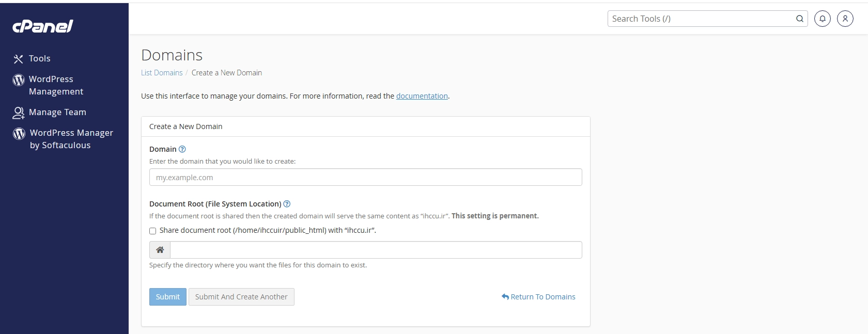The height and width of the screenshot is (334, 868).
Task: Click the Document Root help icon
Action: click(287, 204)
